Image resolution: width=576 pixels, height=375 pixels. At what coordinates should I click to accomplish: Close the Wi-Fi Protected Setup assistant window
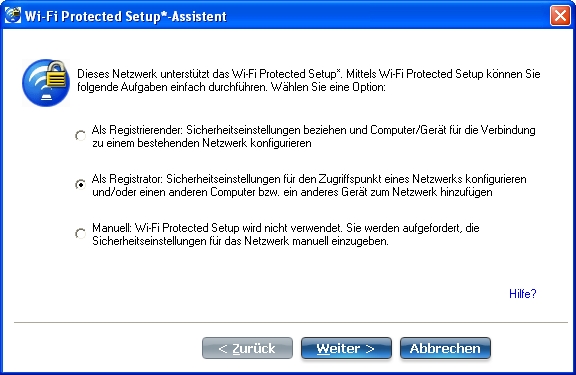click(x=560, y=15)
